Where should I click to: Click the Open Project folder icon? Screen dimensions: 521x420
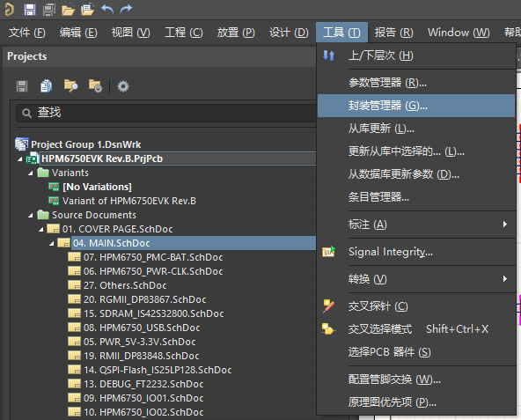tap(88, 10)
